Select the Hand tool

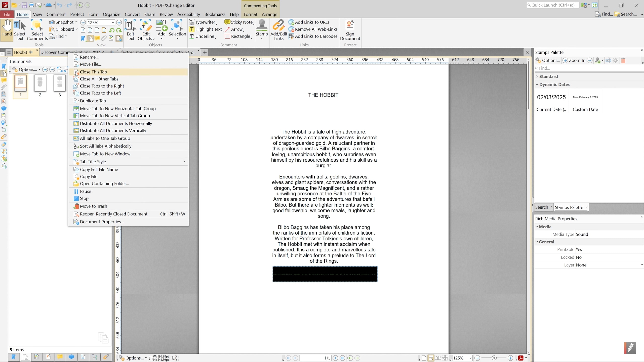(x=7, y=29)
